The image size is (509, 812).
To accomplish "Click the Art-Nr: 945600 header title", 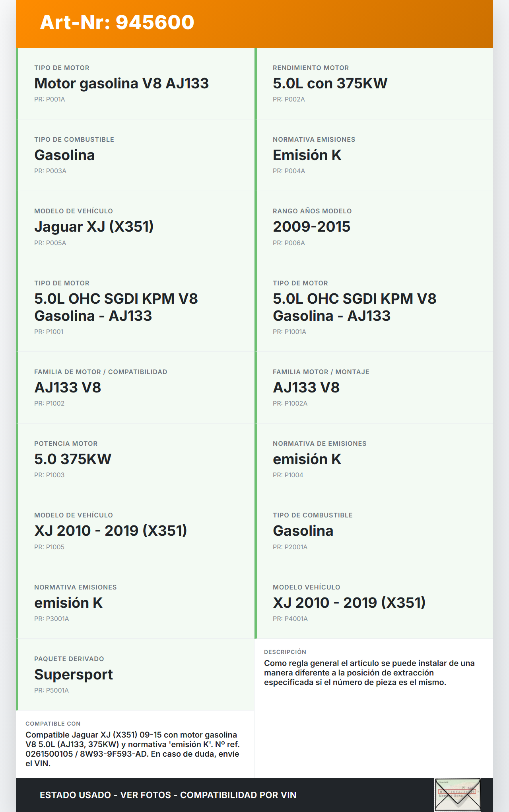I will [117, 22].
